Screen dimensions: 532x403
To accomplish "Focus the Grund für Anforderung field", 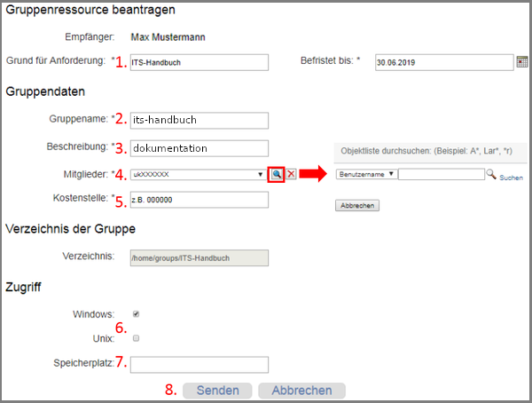I will pos(199,62).
